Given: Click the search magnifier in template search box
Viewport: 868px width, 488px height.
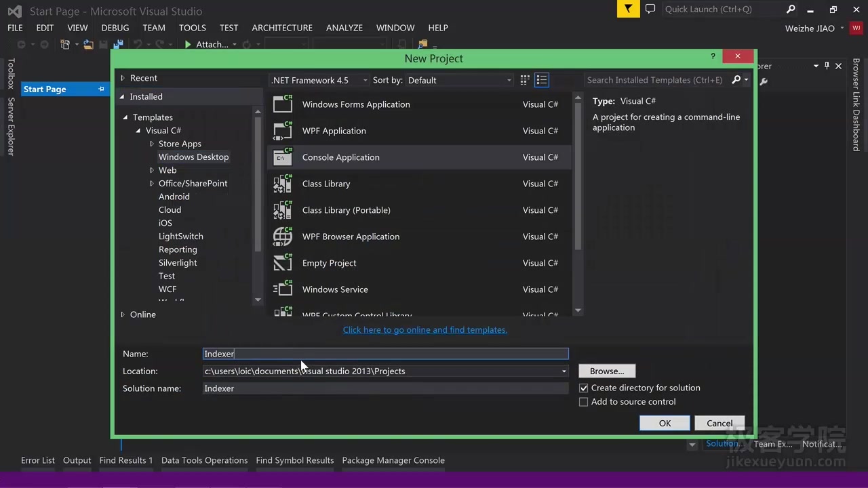Looking at the screenshot, I should click(x=736, y=80).
